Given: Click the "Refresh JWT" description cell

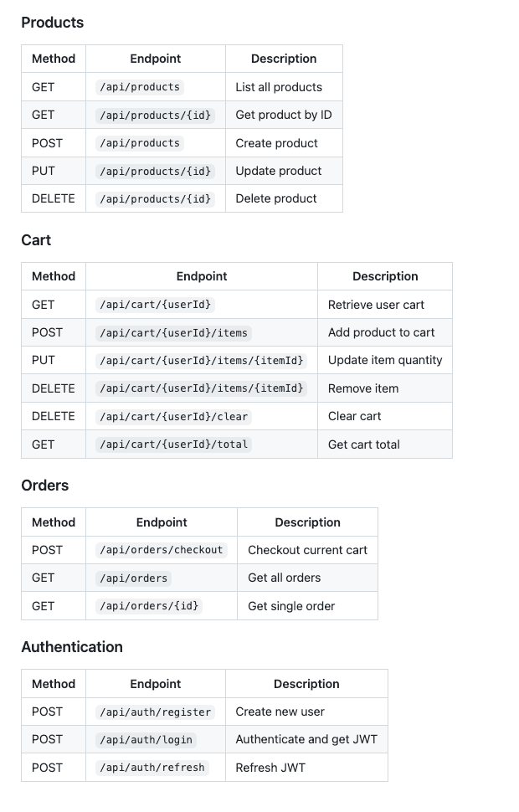Looking at the screenshot, I should point(272,768).
